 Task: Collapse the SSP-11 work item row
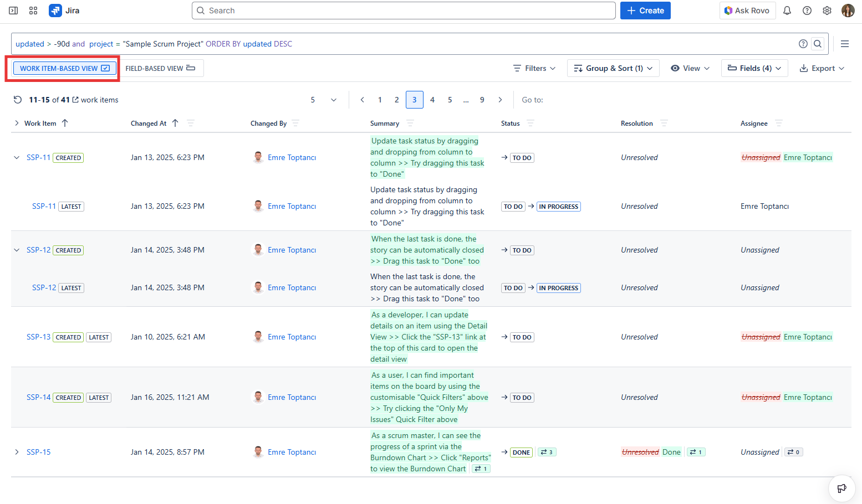point(17,158)
